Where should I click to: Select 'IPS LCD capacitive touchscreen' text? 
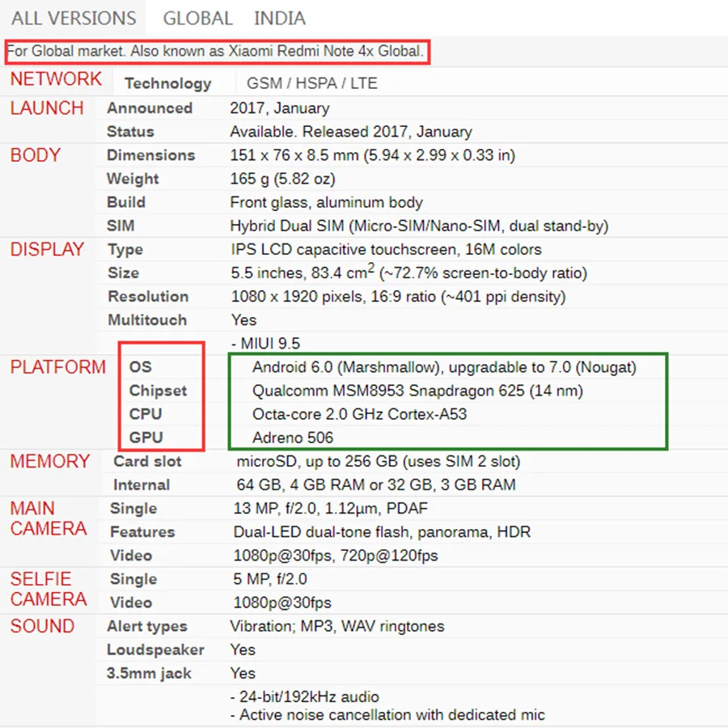pyautogui.click(x=344, y=250)
